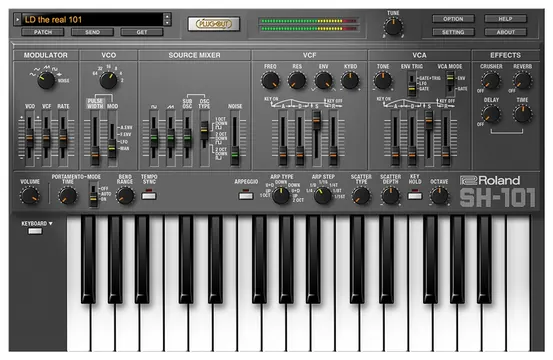
Task: Click the OCTAVE knob
Action: (x=439, y=196)
